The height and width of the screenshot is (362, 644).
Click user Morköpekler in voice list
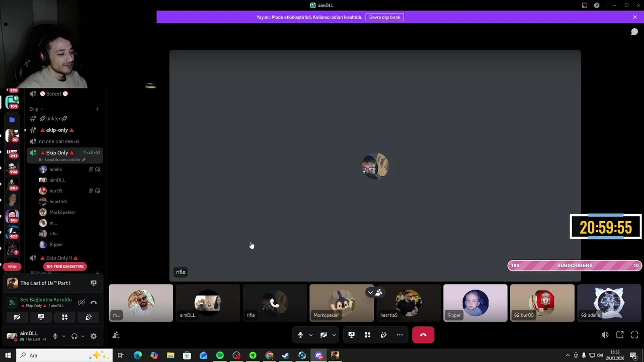(x=70, y=212)
